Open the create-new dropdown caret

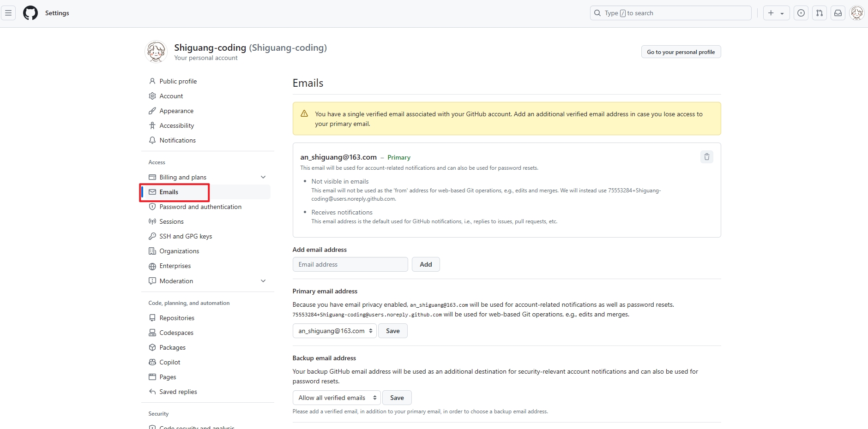(x=782, y=13)
